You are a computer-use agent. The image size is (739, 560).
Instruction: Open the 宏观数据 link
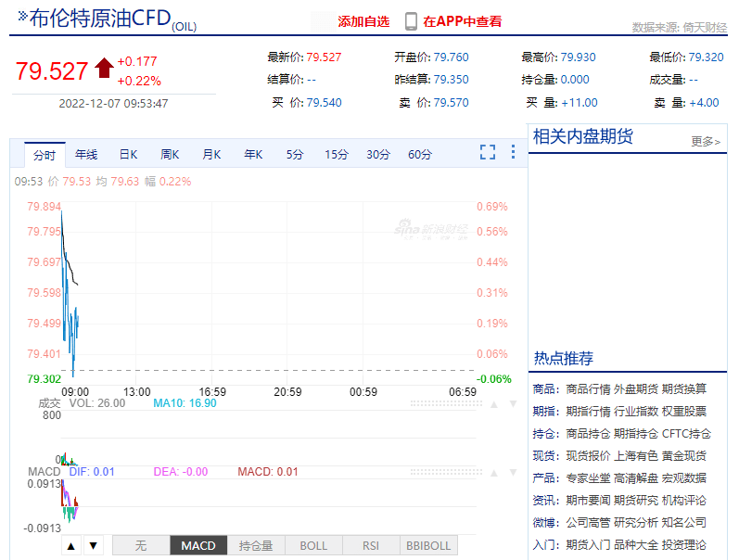tap(684, 478)
